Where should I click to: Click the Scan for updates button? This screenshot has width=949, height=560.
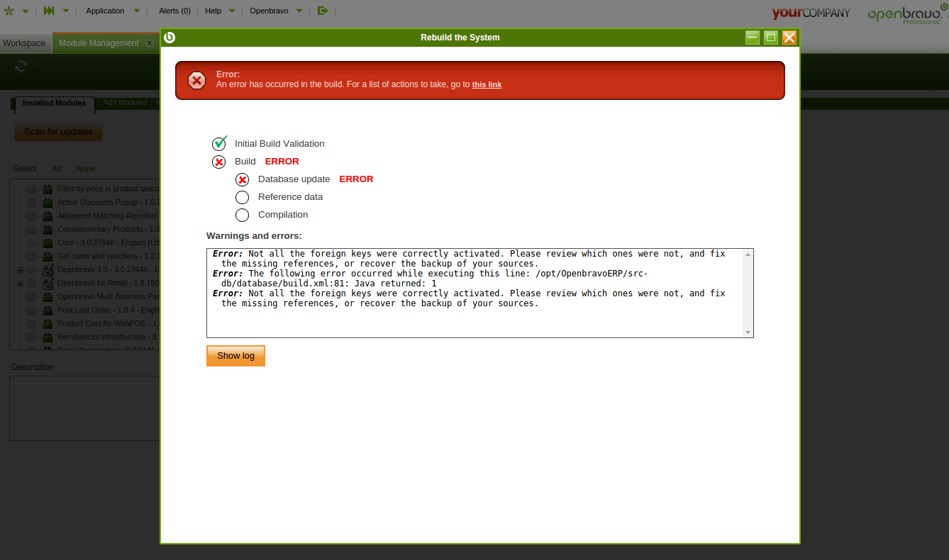coord(58,132)
